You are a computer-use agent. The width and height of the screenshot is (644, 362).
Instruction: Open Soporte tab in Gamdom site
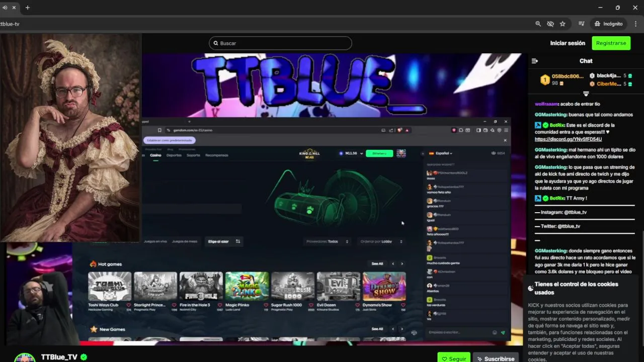(193, 155)
